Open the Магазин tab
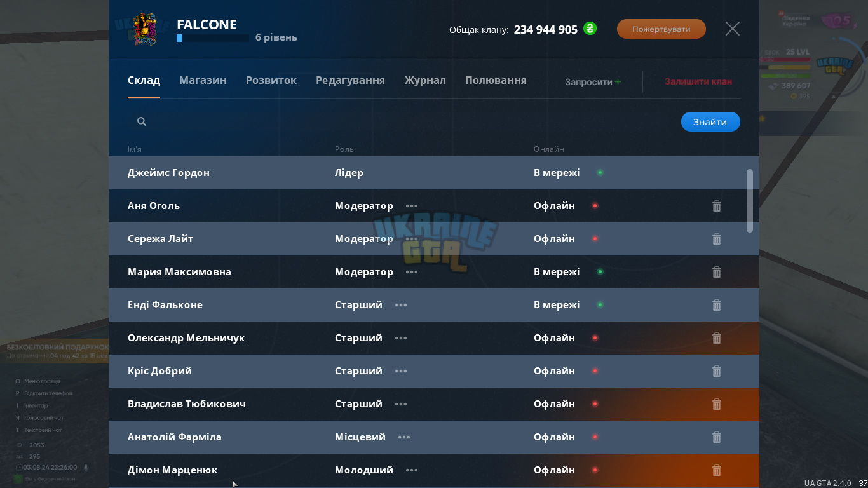The width and height of the screenshot is (868, 488). tap(203, 81)
